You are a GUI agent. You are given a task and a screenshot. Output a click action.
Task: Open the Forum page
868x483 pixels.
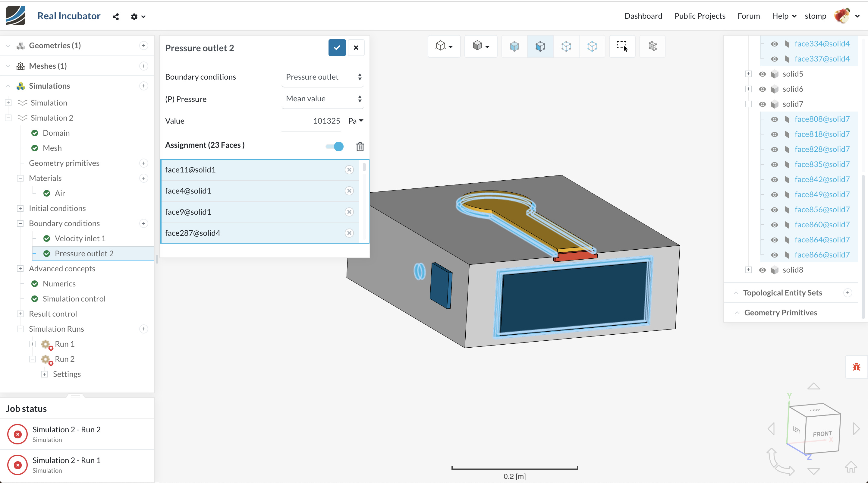click(748, 16)
